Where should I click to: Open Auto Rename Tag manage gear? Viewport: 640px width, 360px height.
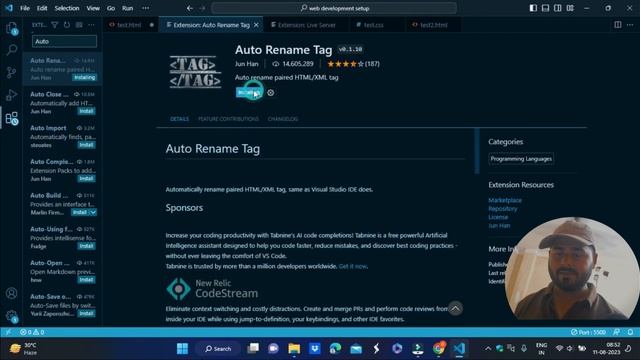point(271,93)
